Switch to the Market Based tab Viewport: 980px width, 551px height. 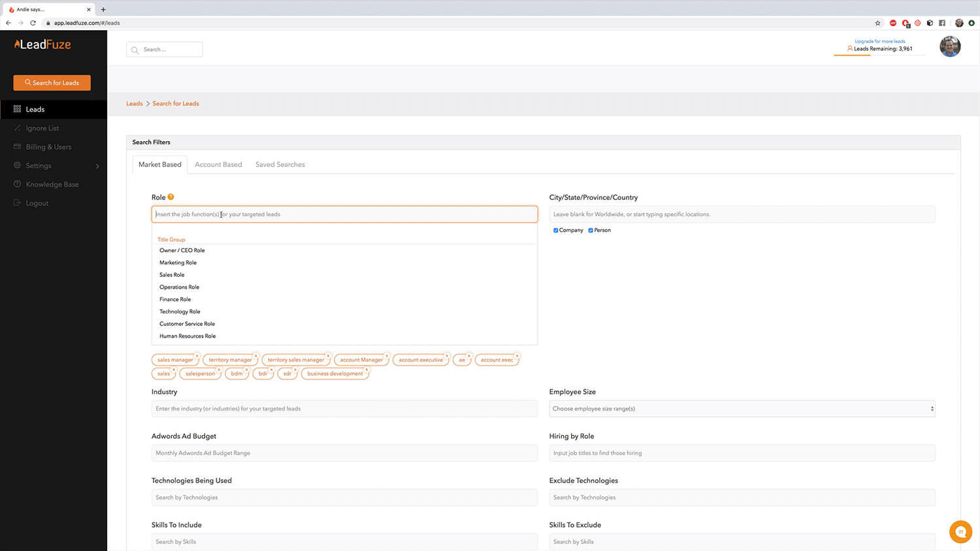coord(160,165)
